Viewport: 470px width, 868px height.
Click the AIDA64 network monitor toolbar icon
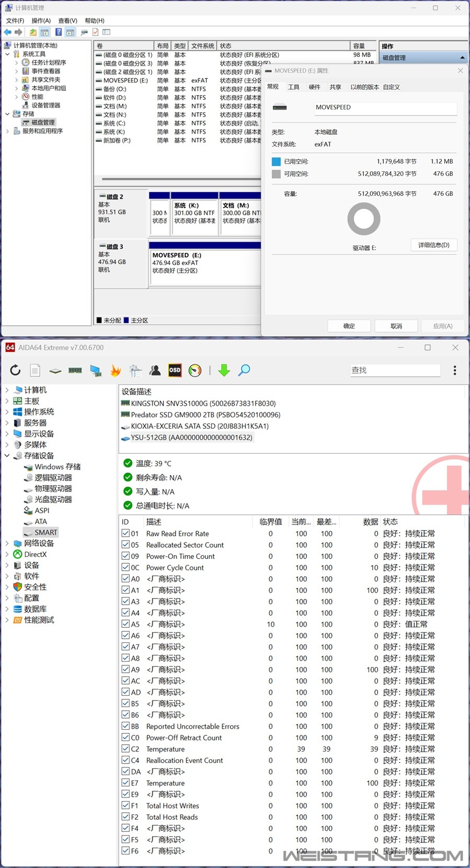pos(96,371)
